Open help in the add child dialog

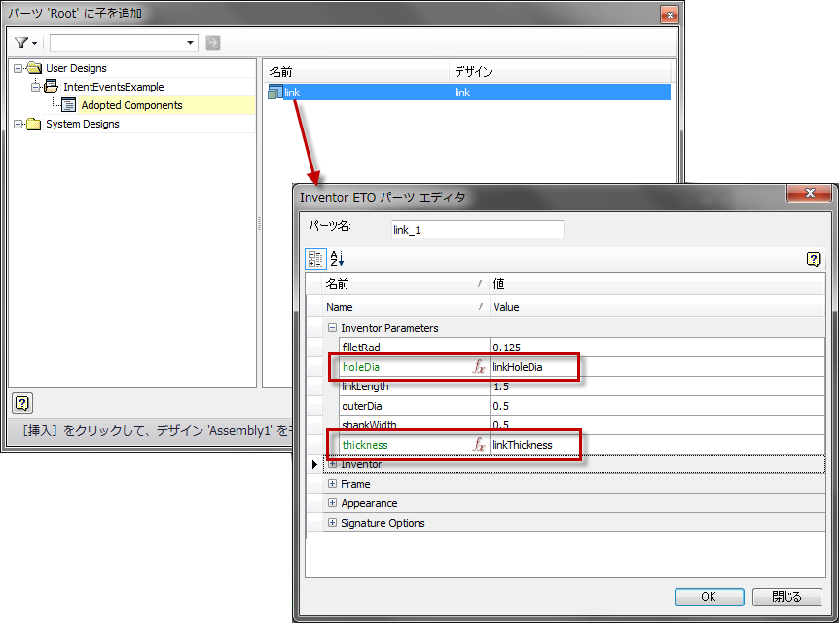pos(22,403)
